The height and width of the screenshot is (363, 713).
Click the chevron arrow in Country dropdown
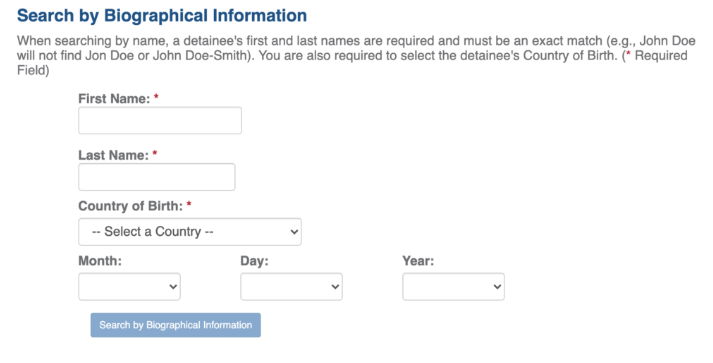(294, 232)
